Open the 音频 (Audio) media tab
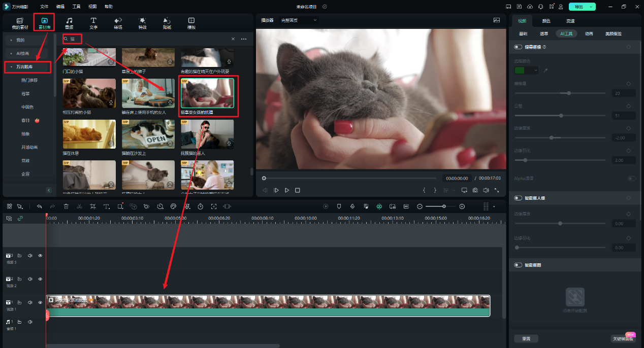 [69, 23]
